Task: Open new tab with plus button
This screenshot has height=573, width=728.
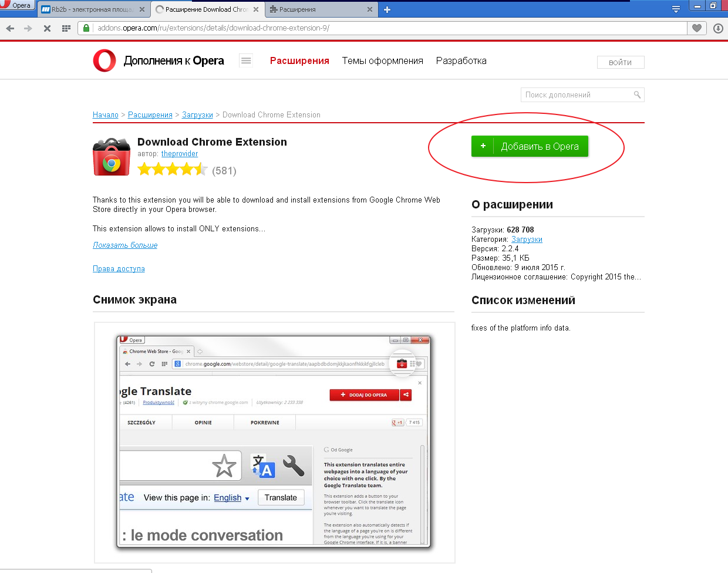Action: [x=387, y=9]
